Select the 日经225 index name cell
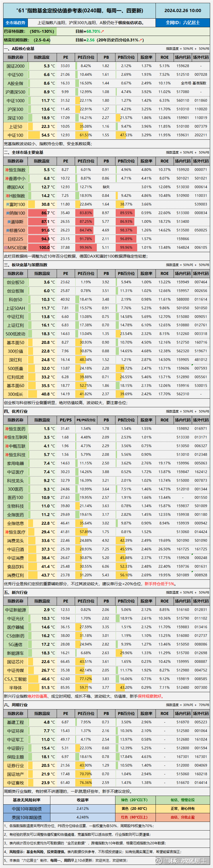The width and height of the screenshot is (213, 868). [15, 239]
